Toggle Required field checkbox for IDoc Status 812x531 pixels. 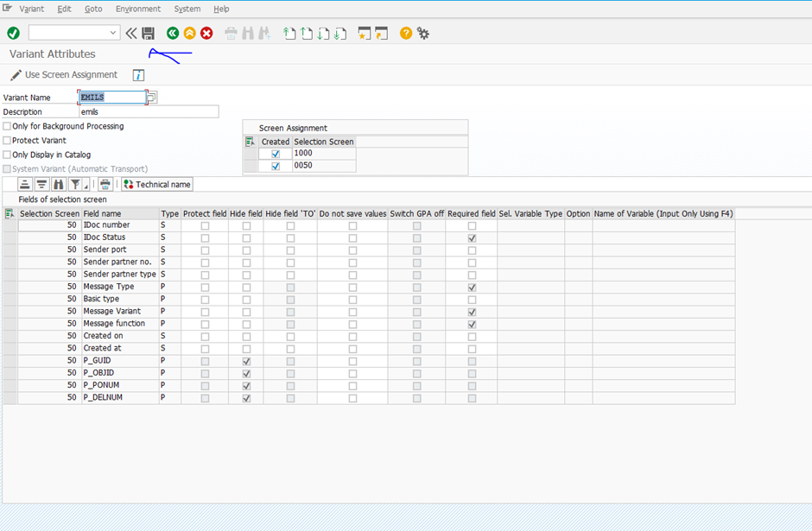pyautogui.click(x=472, y=237)
